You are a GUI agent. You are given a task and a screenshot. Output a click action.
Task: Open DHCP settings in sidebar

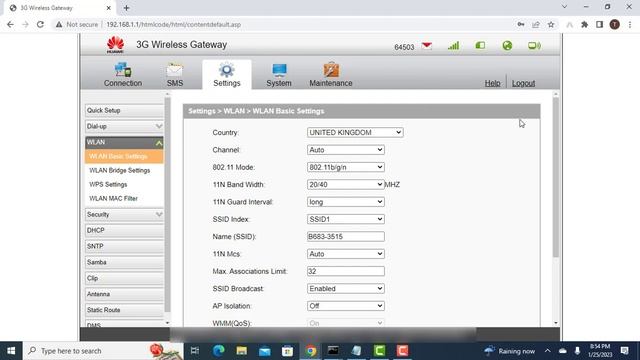click(124, 231)
